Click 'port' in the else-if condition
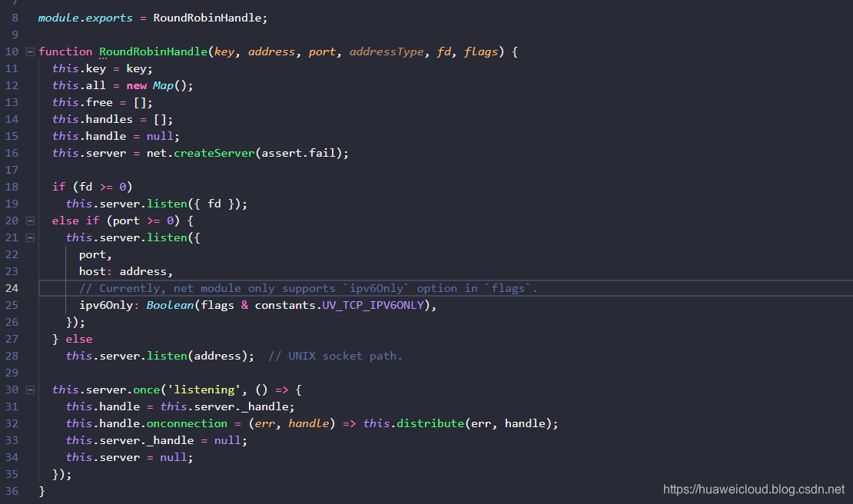853x504 pixels. (x=126, y=220)
